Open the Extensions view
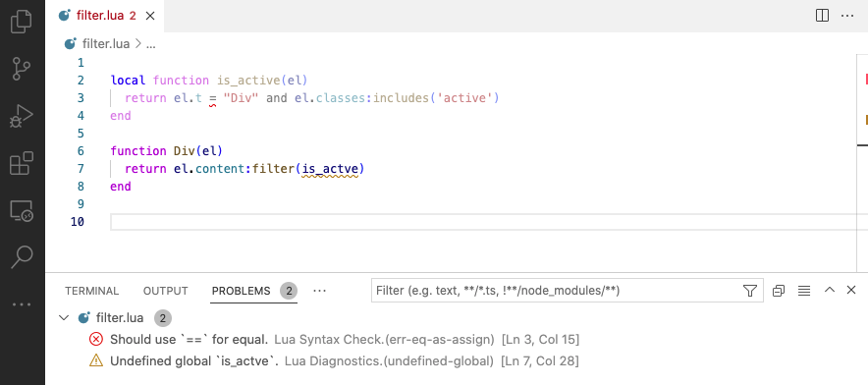The width and height of the screenshot is (868, 385). (22, 163)
